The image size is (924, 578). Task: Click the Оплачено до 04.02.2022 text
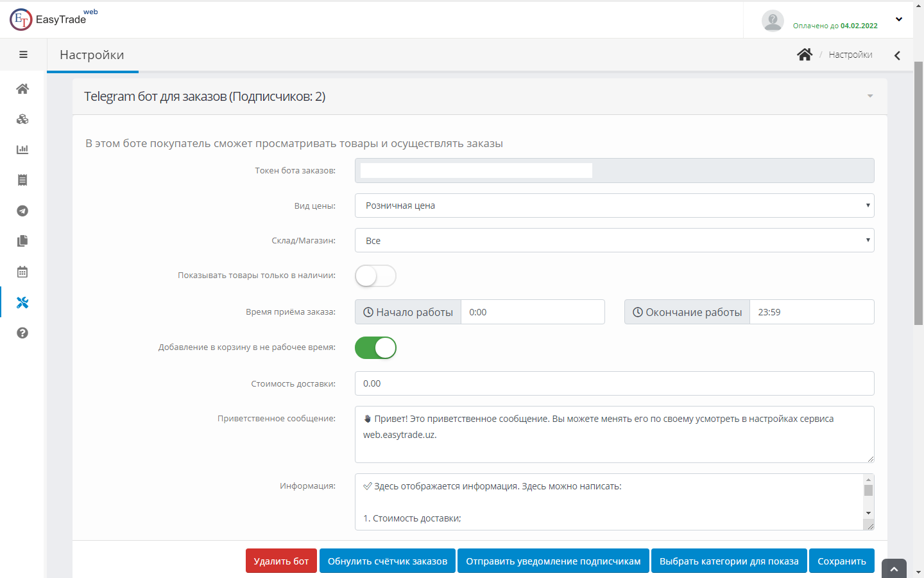tap(835, 26)
